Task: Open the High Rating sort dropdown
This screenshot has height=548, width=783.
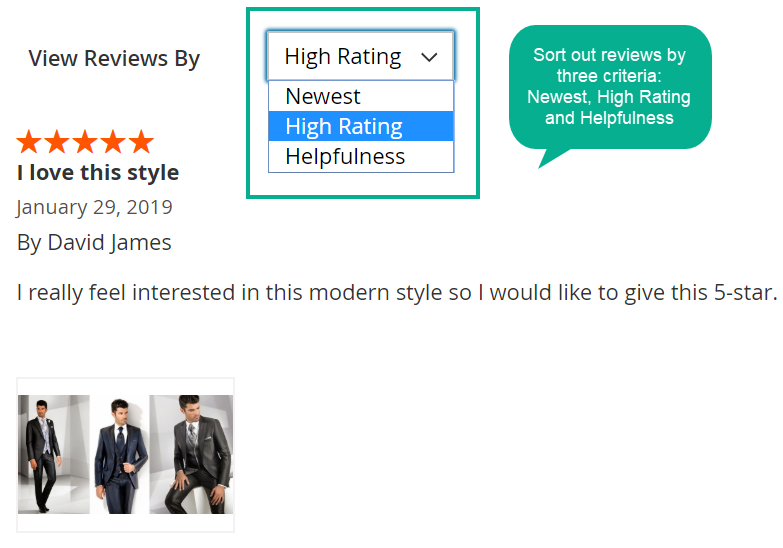Action: click(x=361, y=56)
